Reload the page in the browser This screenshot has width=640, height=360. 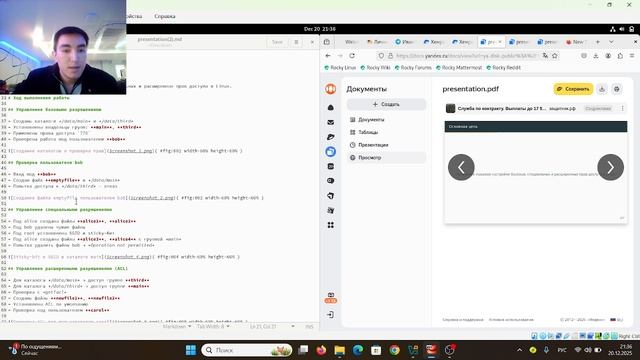pyautogui.click(x=352, y=56)
